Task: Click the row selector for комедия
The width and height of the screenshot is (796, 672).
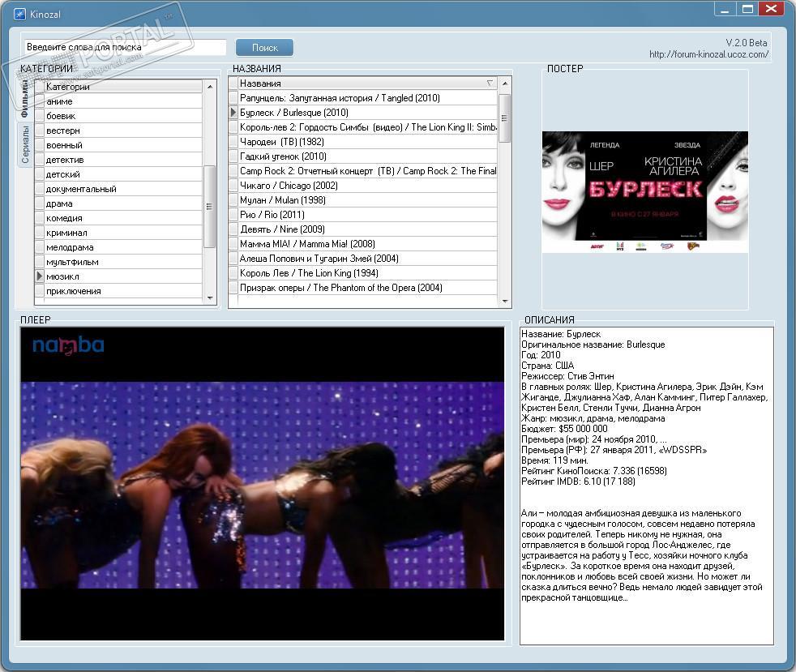Action: [x=40, y=218]
